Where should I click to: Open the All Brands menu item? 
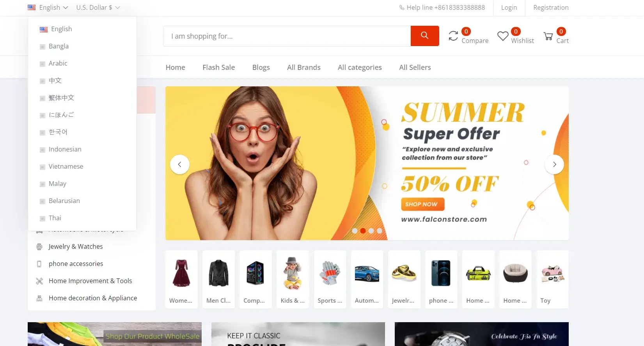point(303,67)
